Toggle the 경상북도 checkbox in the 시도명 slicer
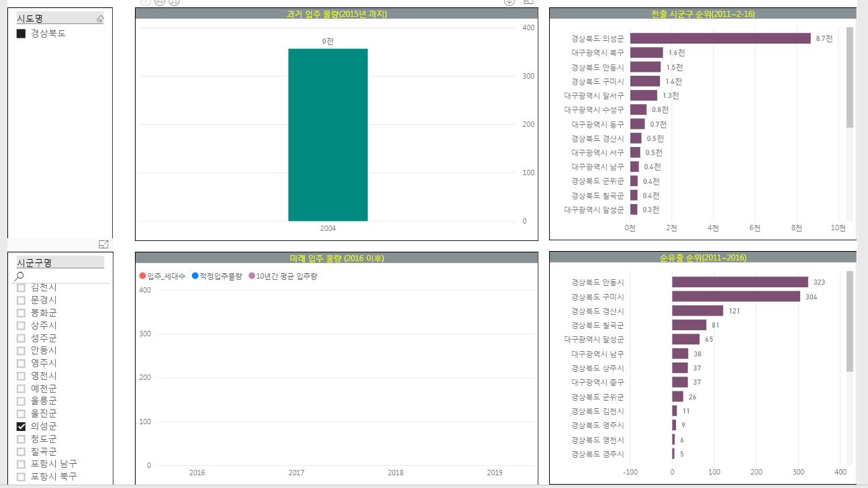The height and width of the screenshot is (488, 868). (21, 34)
